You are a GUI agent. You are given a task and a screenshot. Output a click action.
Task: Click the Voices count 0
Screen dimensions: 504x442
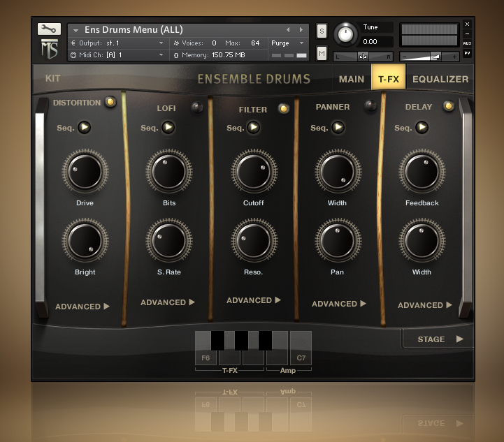click(214, 43)
